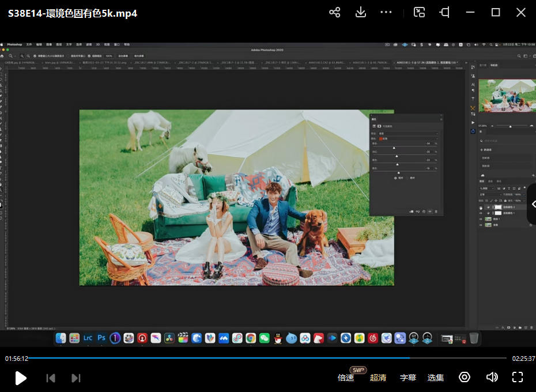
Task: Open the 字幕 subtitles options
Action: pos(408,378)
